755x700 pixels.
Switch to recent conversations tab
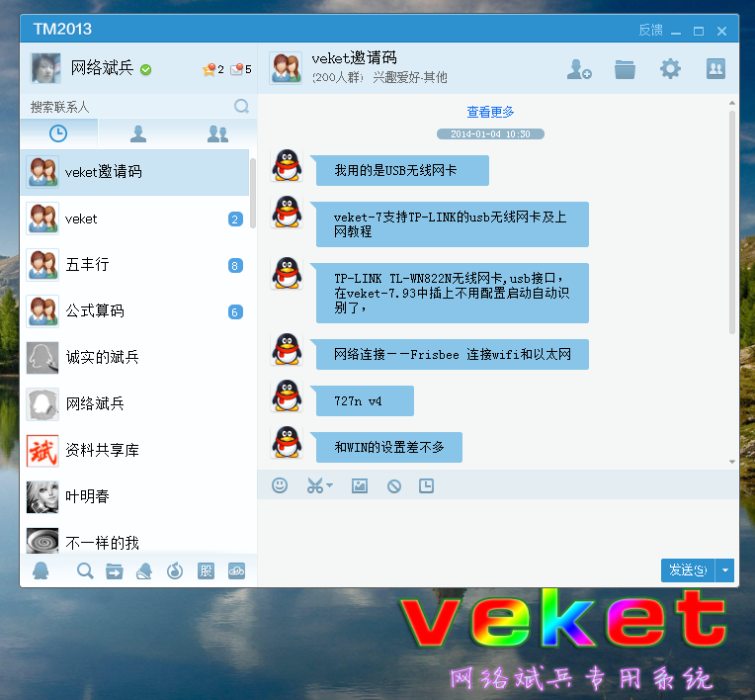(58, 133)
